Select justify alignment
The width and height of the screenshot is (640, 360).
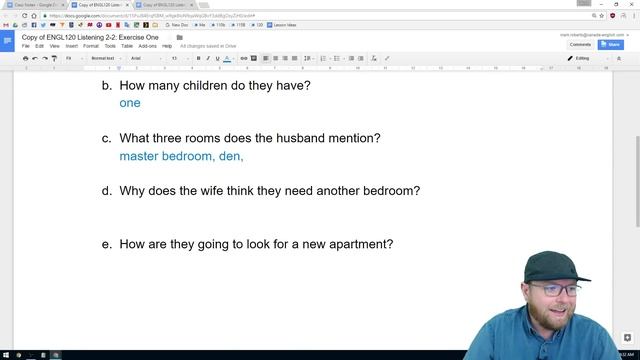tap(294, 58)
